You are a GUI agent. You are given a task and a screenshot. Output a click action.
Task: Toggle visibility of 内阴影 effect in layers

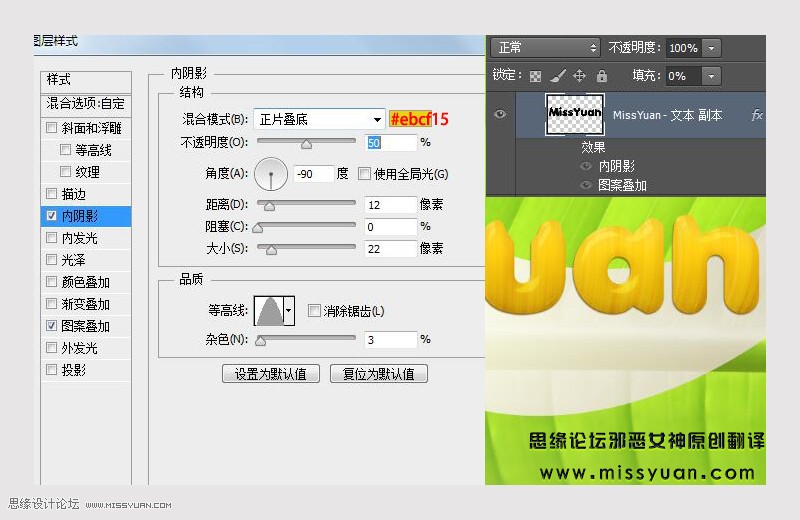pos(586,166)
